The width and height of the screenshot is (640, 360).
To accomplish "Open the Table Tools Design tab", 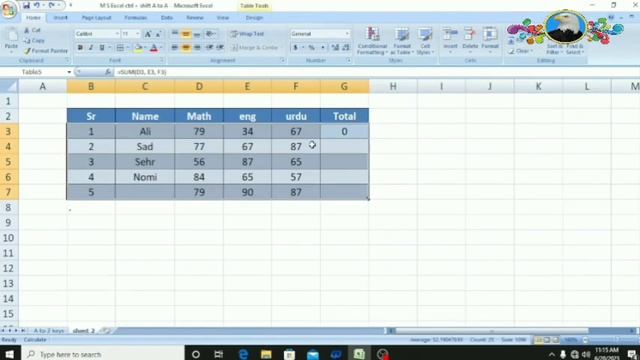I will pos(254,18).
